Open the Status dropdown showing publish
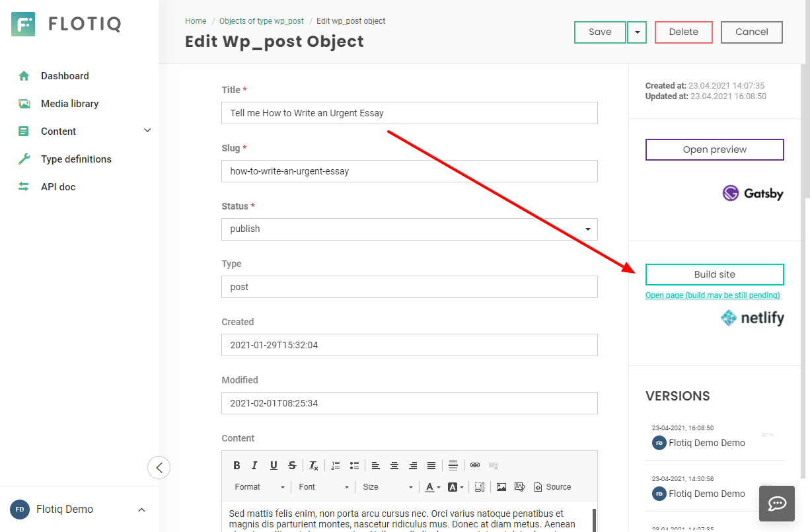The height and width of the screenshot is (532, 810). point(410,229)
